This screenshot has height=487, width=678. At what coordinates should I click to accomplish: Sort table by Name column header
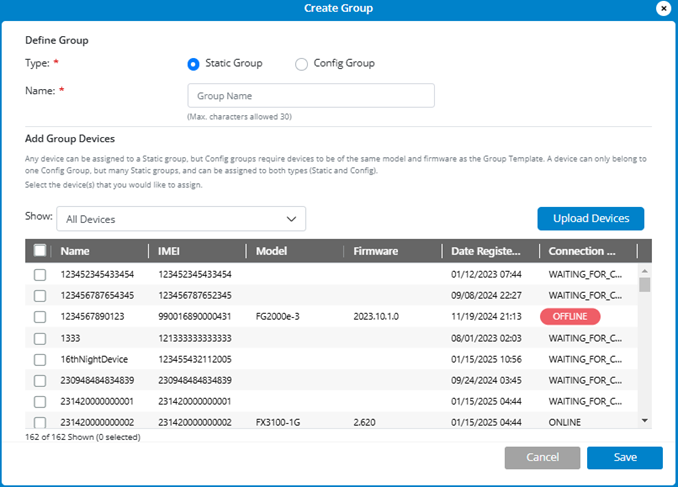click(x=75, y=251)
